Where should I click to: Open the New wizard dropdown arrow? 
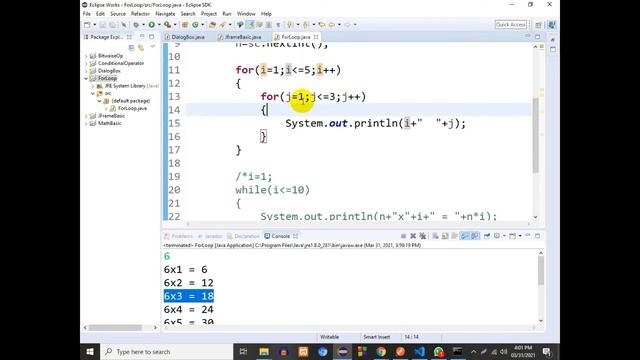coord(94,25)
